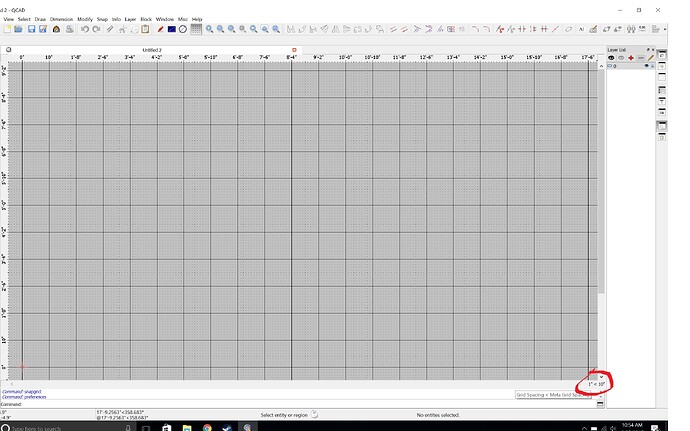The height and width of the screenshot is (431, 690).
Task: Click the grid spacing readout 1" < 10"
Action: (x=597, y=384)
